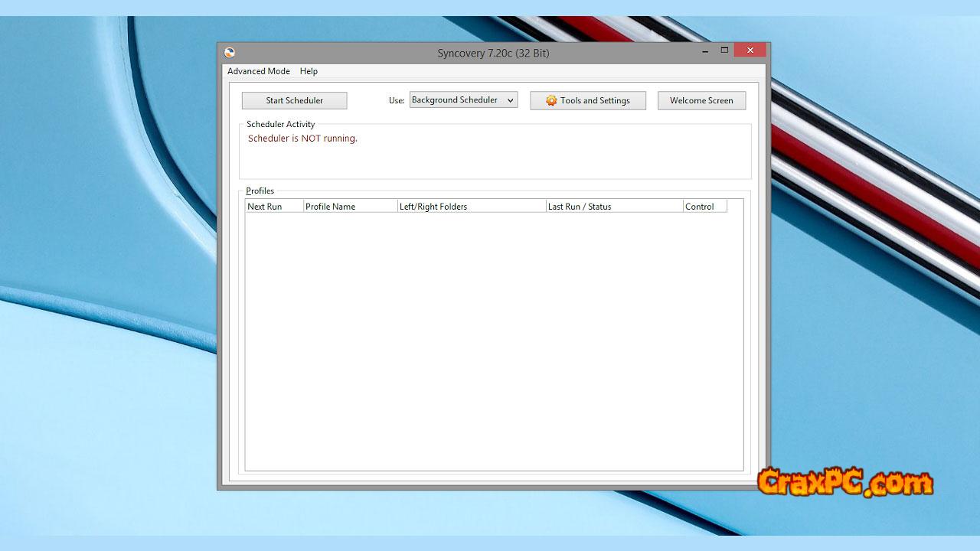Click inside the empty profiles list
This screenshot has height=551, width=980.
tap(494, 341)
